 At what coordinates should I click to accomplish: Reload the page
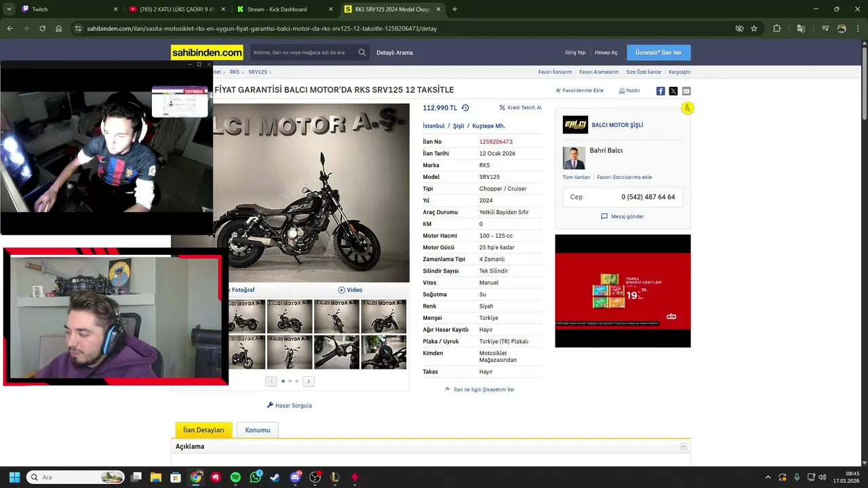42,28
